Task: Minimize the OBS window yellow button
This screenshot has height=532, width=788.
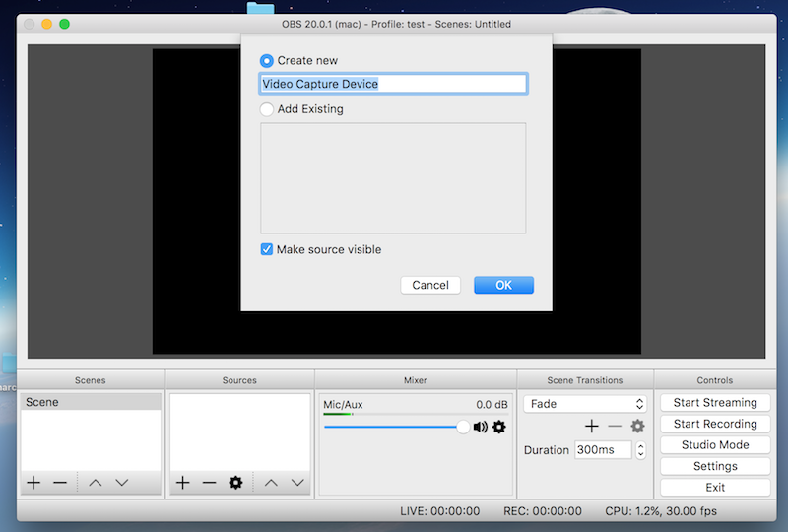Action: 46,24
